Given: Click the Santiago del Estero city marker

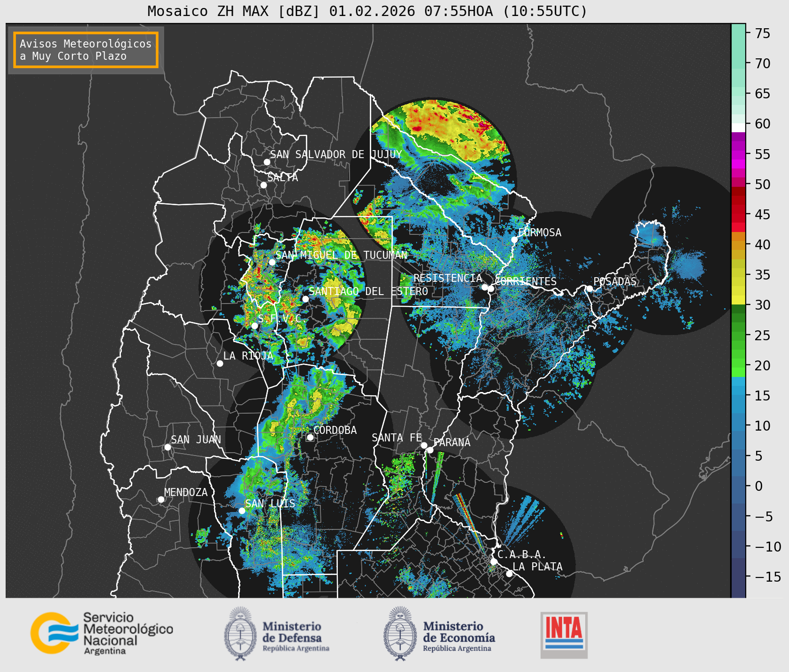Looking at the screenshot, I should [305, 299].
